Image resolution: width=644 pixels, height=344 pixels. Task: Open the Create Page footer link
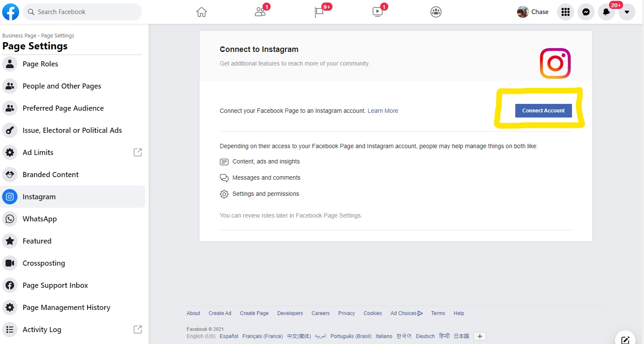tap(254, 313)
